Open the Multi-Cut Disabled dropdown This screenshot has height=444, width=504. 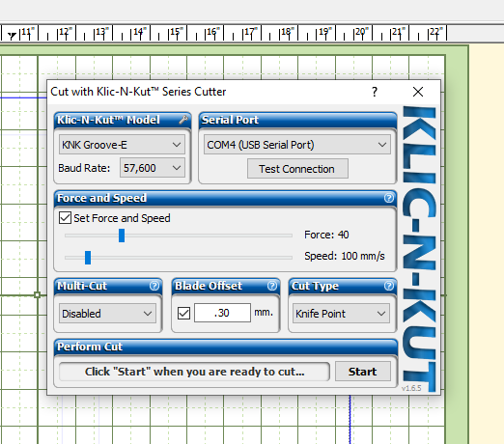[x=107, y=314]
